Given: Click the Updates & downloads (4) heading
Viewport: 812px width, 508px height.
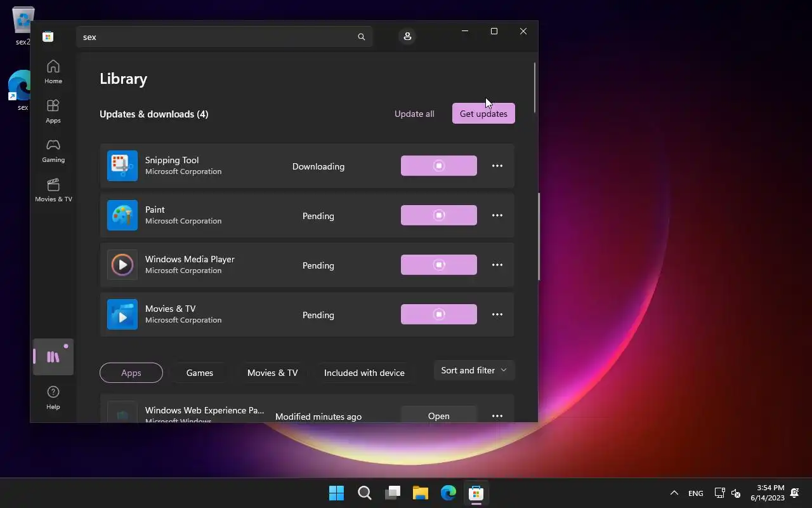Looking at the screenshot, I should point(154,114).
